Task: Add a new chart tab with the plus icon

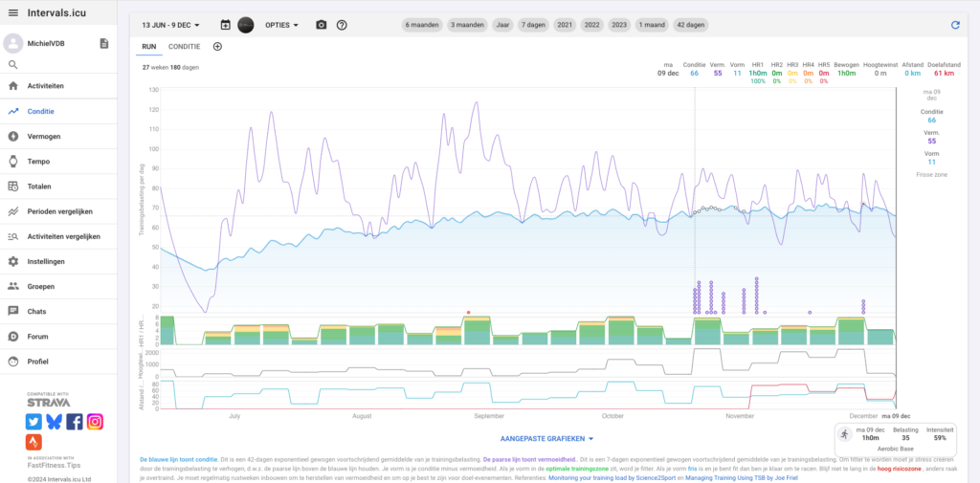Action: tap(217, 46)
